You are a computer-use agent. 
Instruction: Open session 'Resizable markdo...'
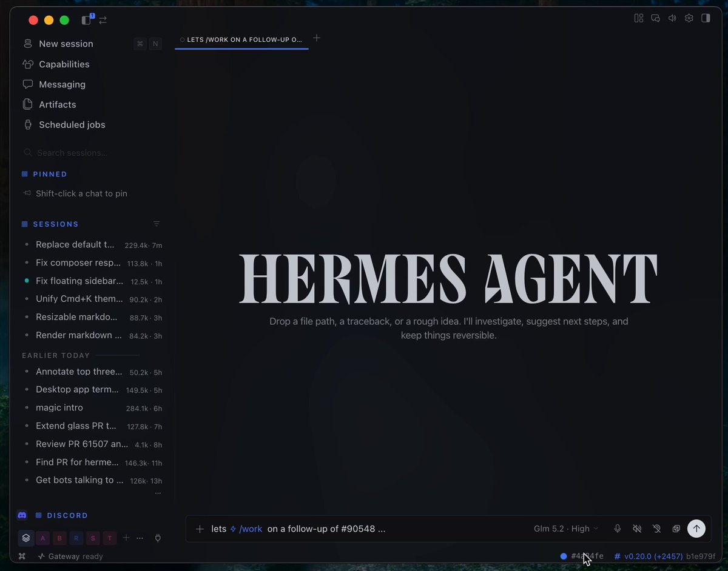point(92,317)
